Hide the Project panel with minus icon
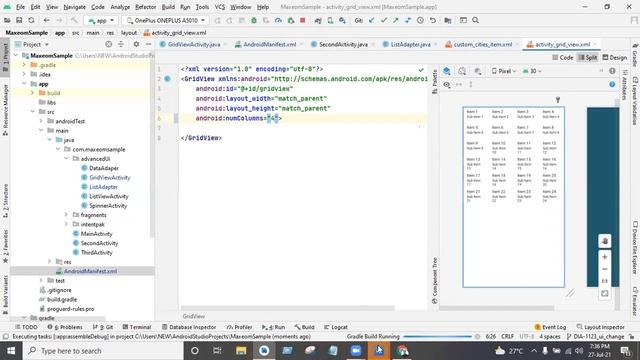The height and width of the screenshot is (360, 640). [x=149, y=44]
